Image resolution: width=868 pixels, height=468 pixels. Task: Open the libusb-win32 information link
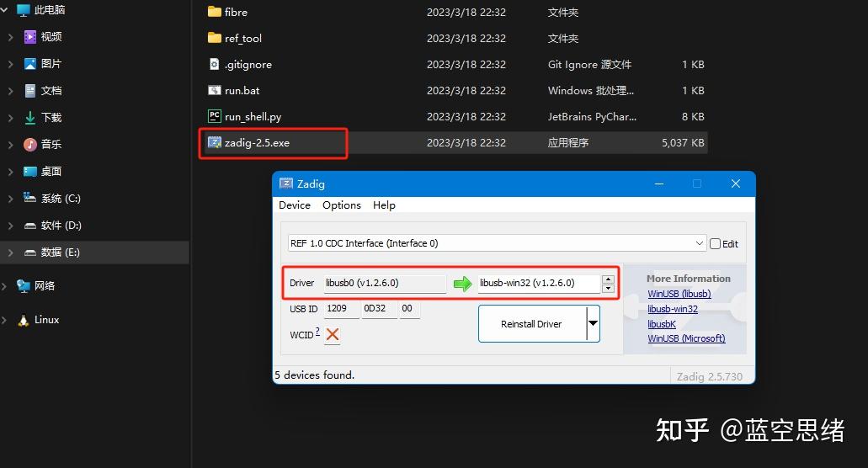(x=673, y=309)
